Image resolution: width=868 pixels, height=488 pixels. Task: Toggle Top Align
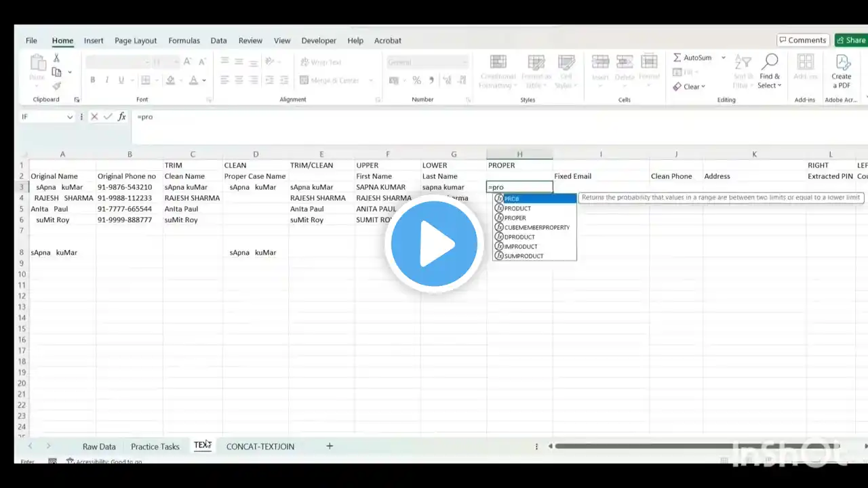(x=224, y=62)
